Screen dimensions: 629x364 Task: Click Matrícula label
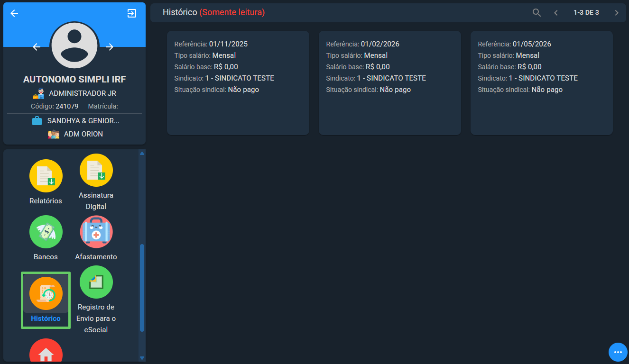(103, 106)
